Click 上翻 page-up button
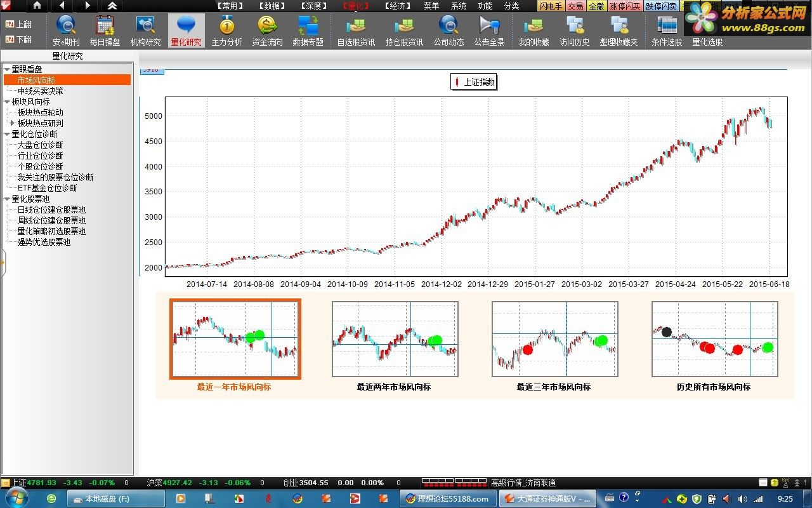Screen dimensions: 812x508 18,24
